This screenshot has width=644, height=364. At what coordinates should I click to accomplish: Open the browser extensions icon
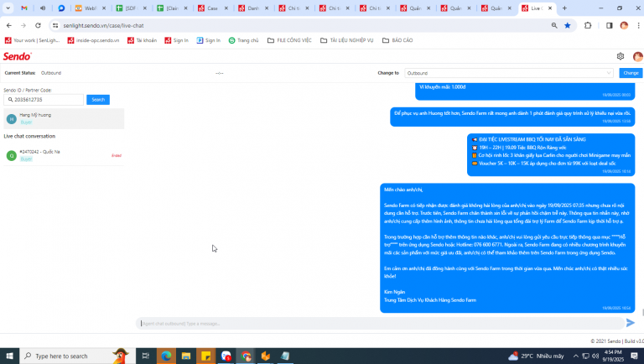click(588, 25)
